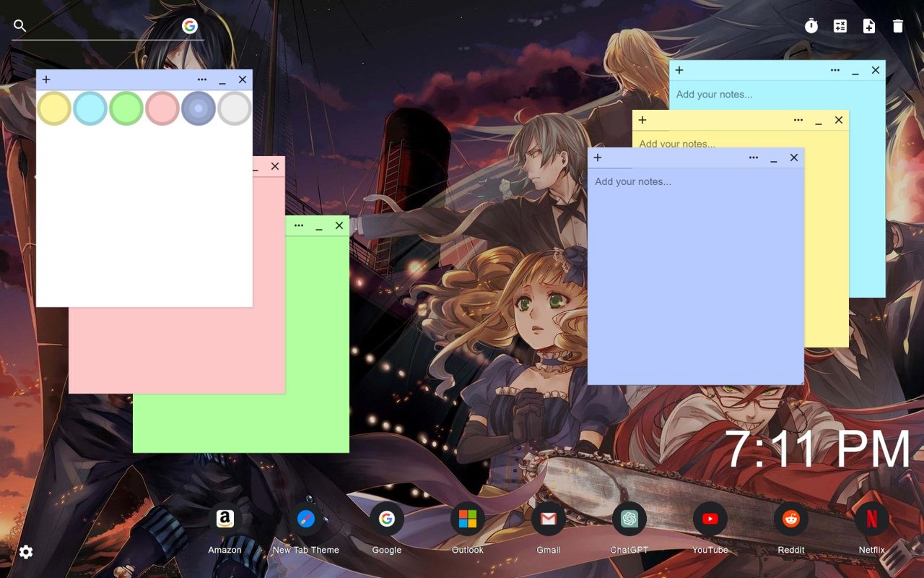Image resolution: width=924 pixels, height=578 pixels.
Task: Open the YouTube shortcut
Action: [x=710, y=519]
